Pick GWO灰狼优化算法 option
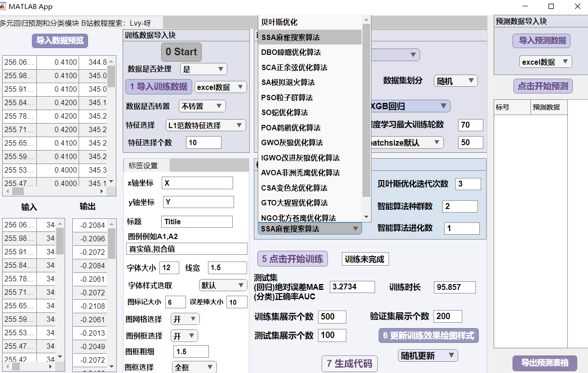 coord(292,142)
